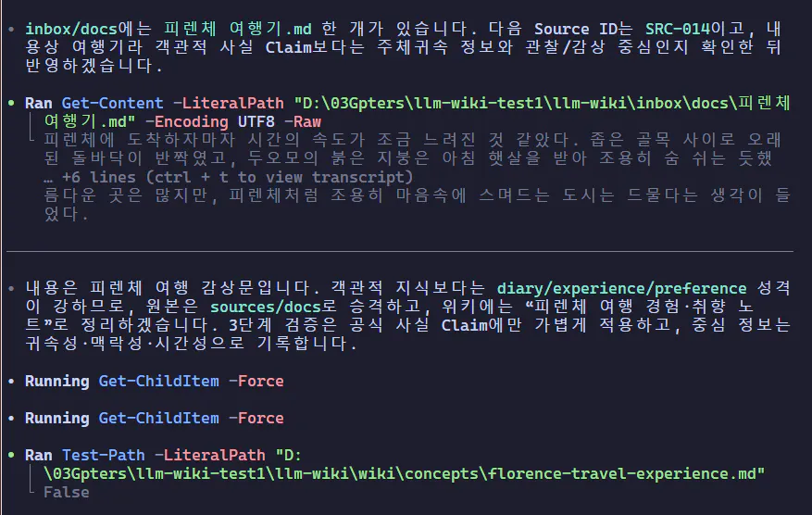Click the 'sources/docs' path text

266,307
